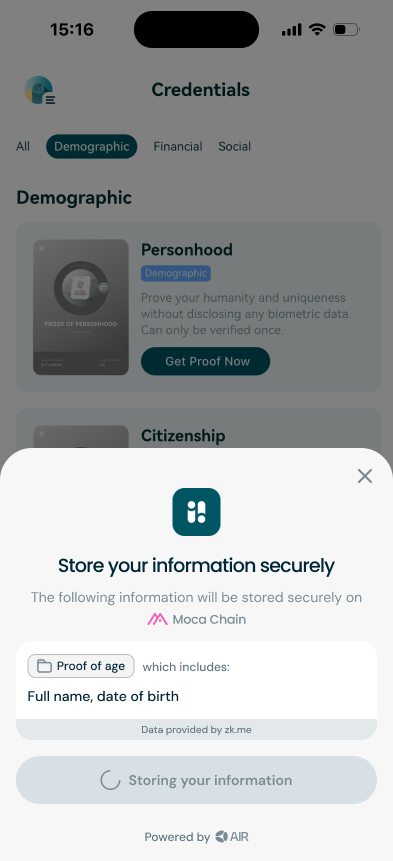
Task: Tap the cellular signal bars icon
Action: click(291, 30)
